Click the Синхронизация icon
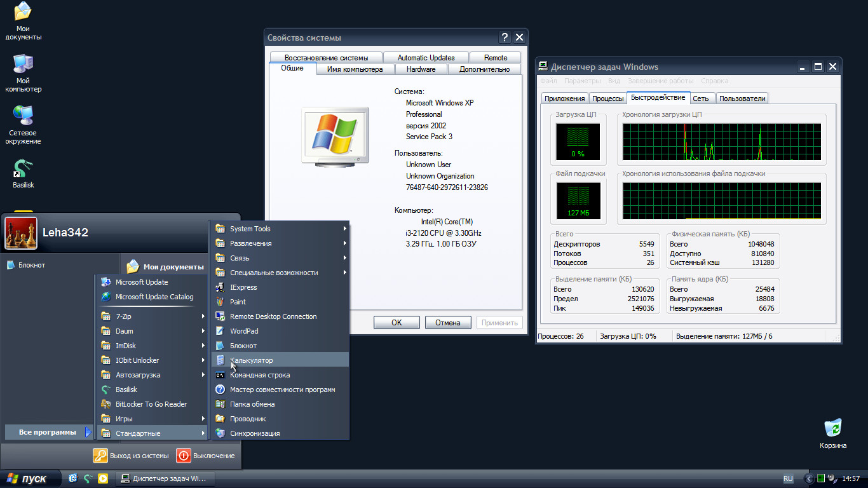The width and height of the screenshot is (868, 488). (220, 433)
